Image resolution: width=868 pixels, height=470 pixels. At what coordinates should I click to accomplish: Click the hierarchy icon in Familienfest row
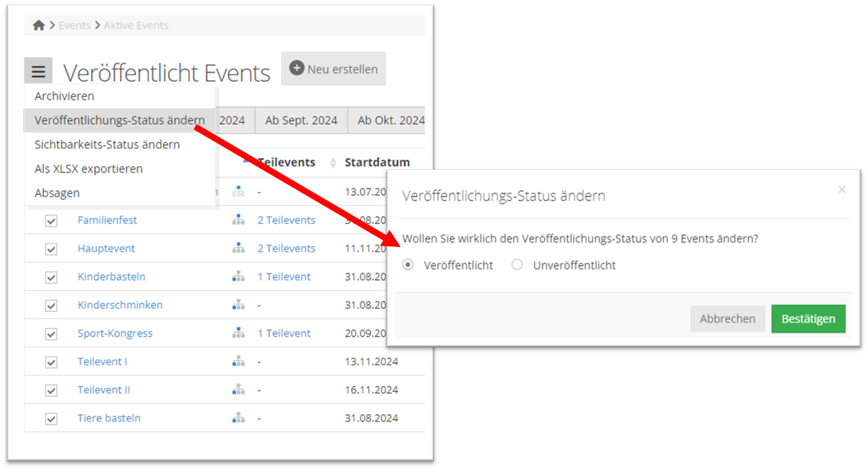pos(238,220)
